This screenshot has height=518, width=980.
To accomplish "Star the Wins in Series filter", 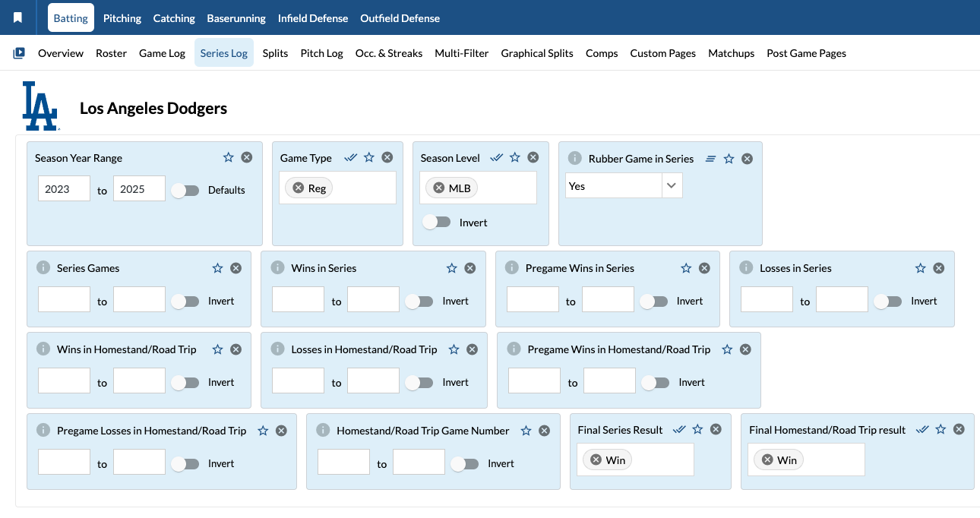I will [452, 268].
